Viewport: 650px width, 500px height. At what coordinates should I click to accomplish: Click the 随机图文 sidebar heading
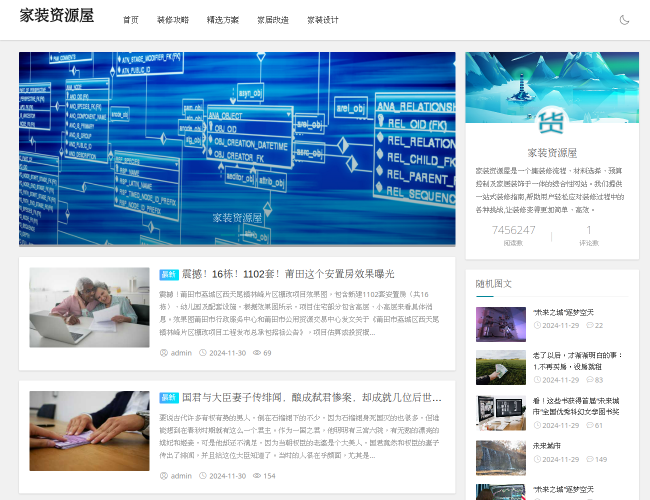(493, 284)
